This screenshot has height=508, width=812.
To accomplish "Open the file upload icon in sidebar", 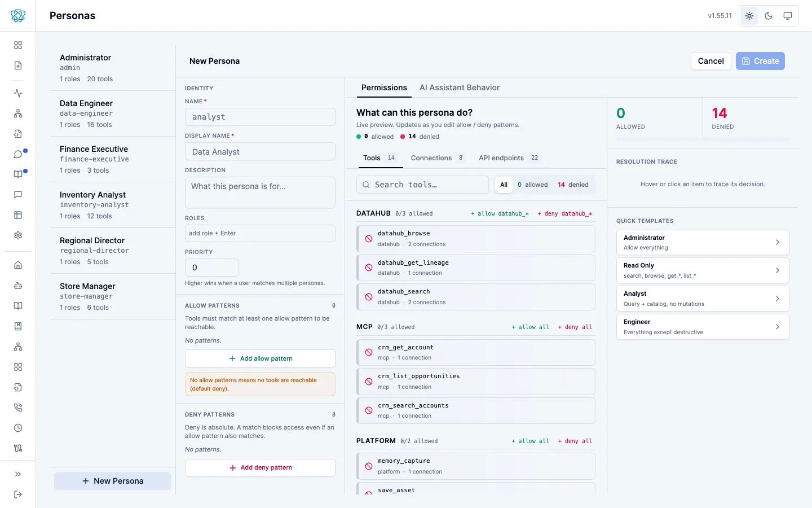I will 18,65.
